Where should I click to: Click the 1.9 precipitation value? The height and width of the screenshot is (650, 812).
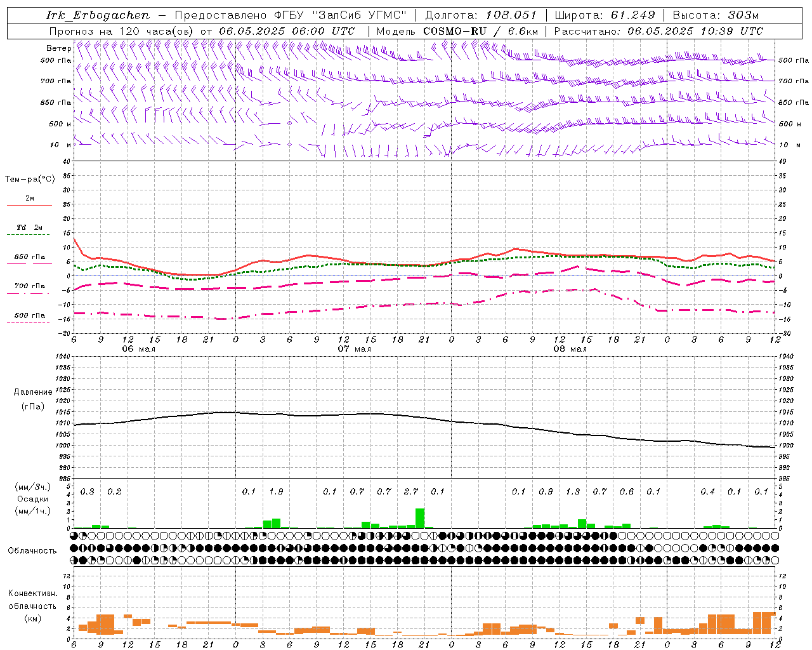(276, 492)
